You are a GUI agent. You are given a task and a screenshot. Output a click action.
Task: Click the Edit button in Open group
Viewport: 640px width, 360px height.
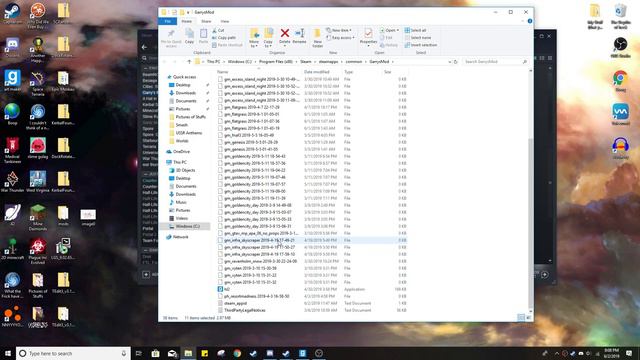(386, 38)
